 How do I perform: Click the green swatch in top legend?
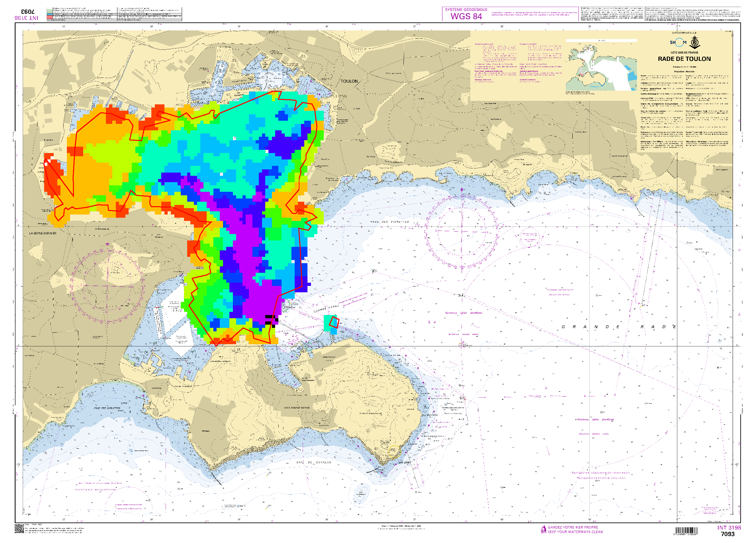[x=49, y=11]
